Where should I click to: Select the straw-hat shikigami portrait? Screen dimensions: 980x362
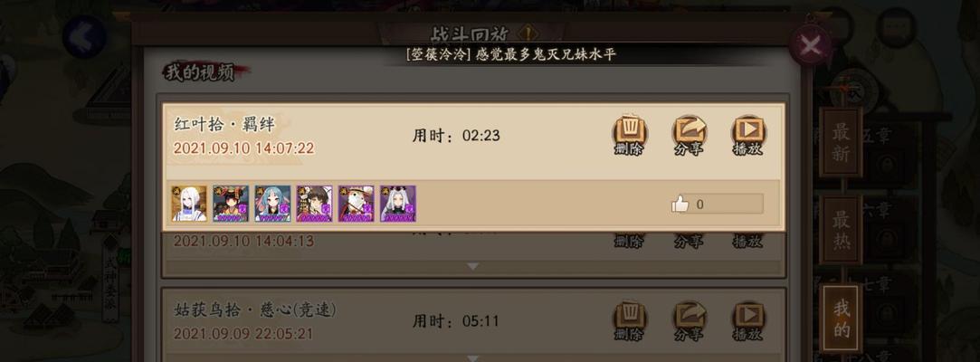click(x=357, y=204)
